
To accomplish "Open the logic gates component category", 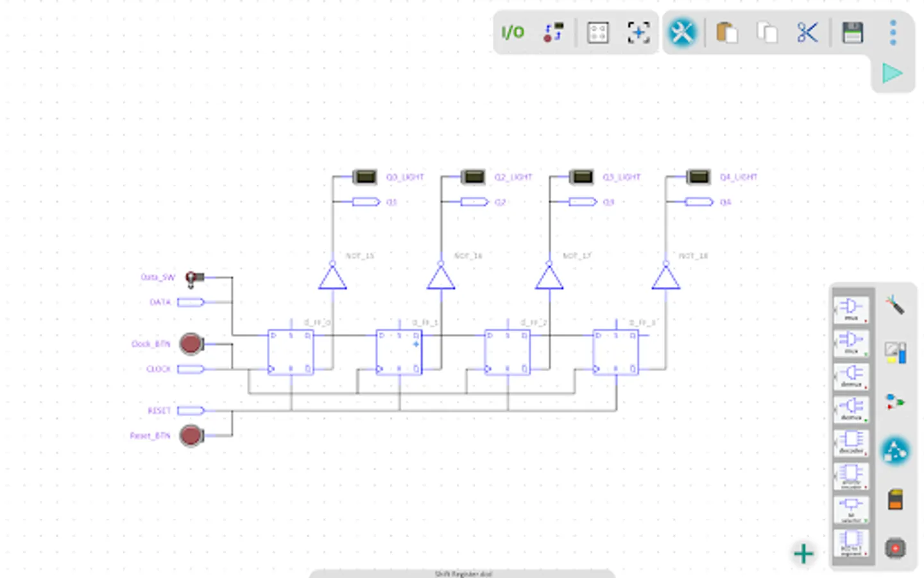I will tap(895, 402).
